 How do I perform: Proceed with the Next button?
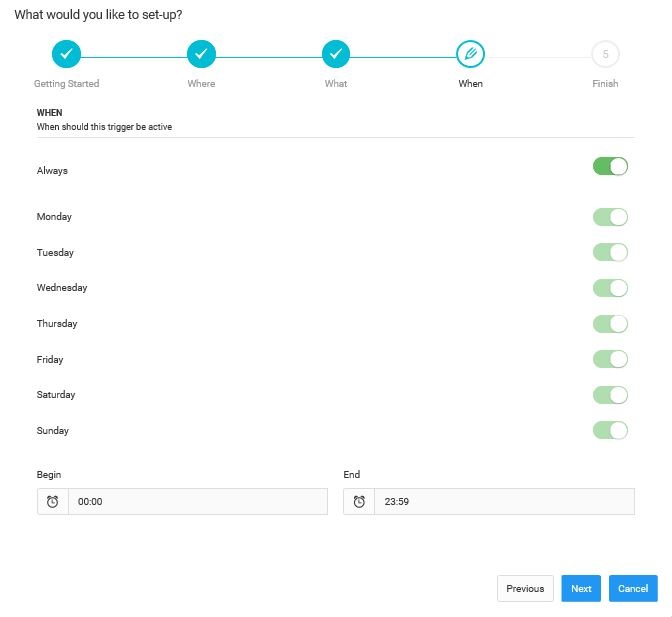(581, 589)
